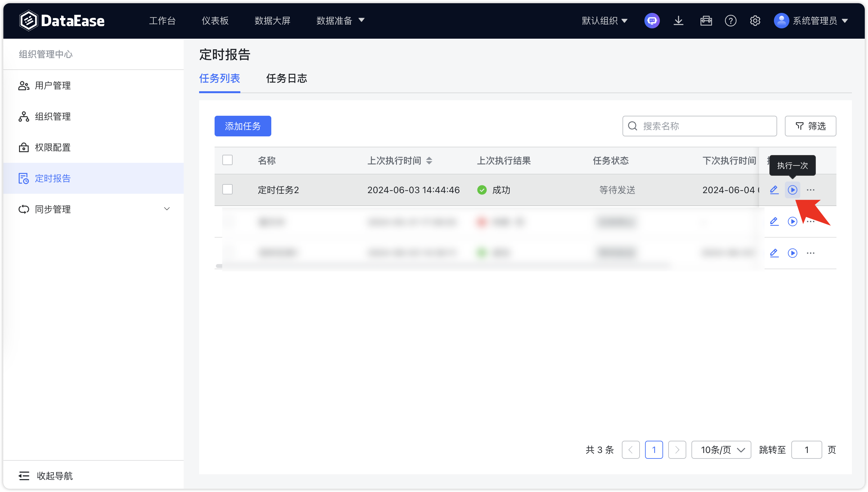The width and height of the screenshot is (868, 492).
Task: Open the toolbox icon in the header
Action: click(x=706, y=21)
